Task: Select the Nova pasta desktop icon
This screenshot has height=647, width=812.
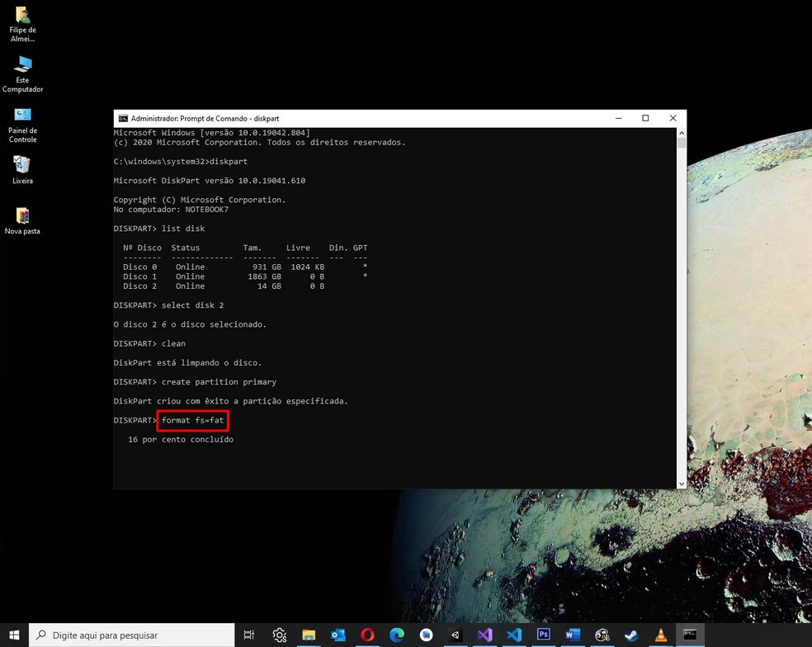Action: [22, 220]
